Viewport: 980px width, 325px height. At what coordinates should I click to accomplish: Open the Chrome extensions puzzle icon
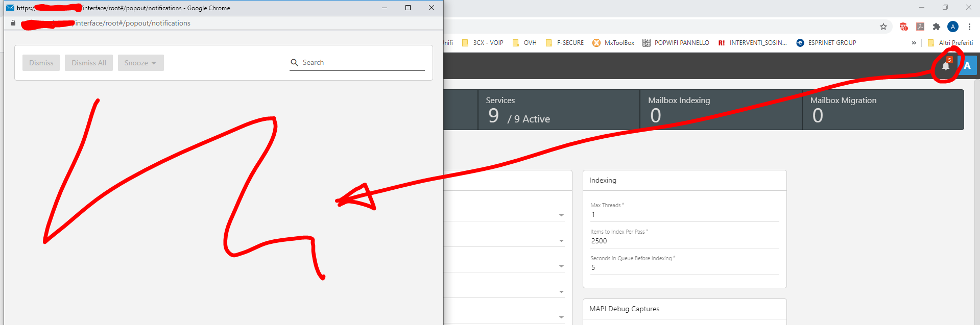coord(937,27)
